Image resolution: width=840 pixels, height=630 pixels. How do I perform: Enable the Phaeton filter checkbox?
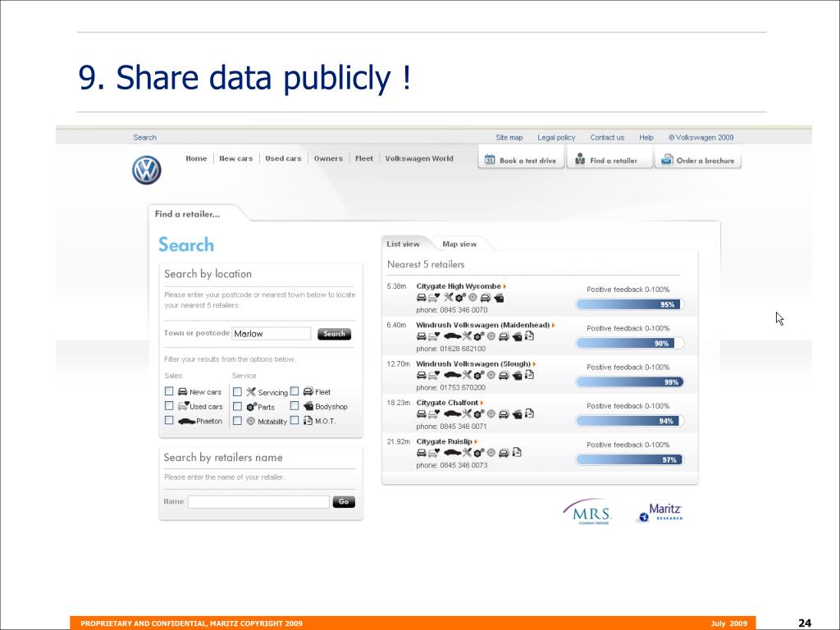pyautogui.click(x=169, y=420)
